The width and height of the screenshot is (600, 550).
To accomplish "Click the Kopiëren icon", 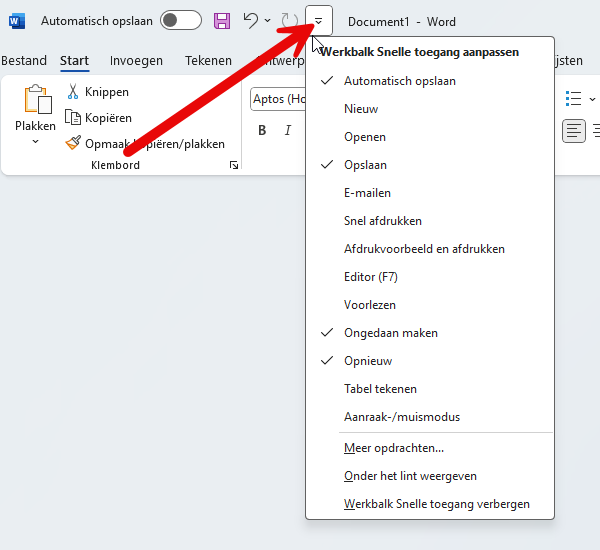I will point(74,118).
